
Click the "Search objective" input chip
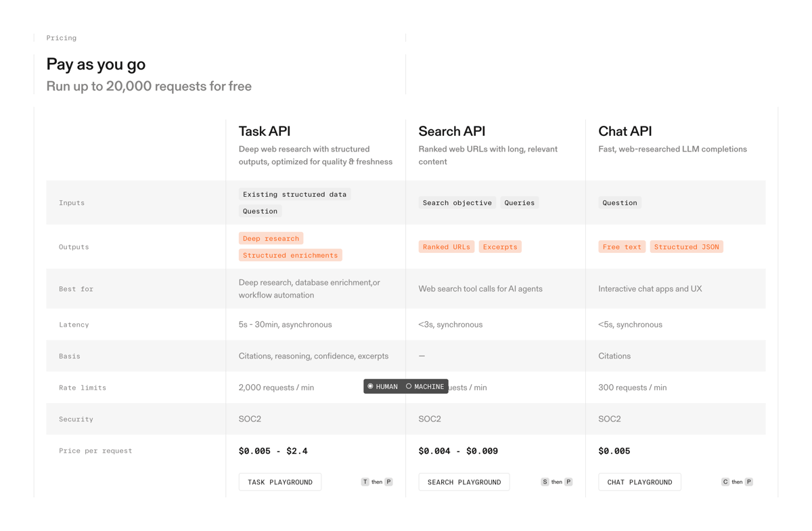click(457, 202)
